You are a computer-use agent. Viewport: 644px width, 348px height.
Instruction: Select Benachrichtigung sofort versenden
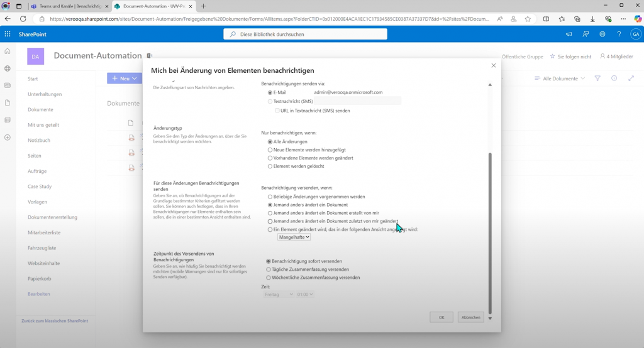268,261
